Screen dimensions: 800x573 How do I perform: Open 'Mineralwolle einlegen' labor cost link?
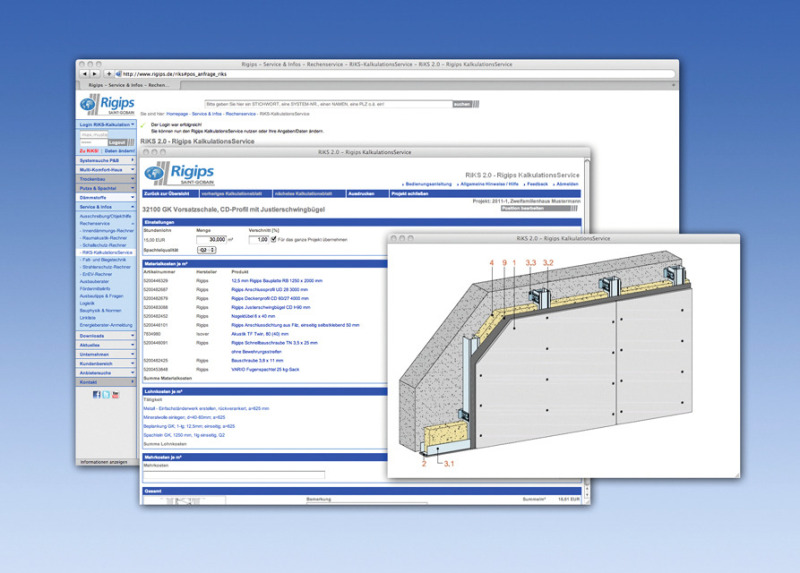(184, 417)
